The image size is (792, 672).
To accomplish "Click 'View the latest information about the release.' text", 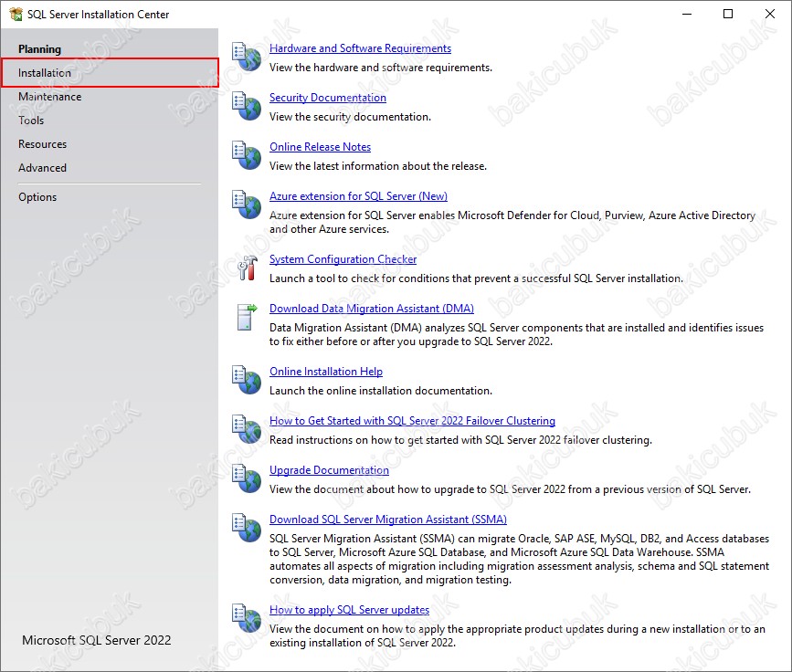I will pos(378,166).
